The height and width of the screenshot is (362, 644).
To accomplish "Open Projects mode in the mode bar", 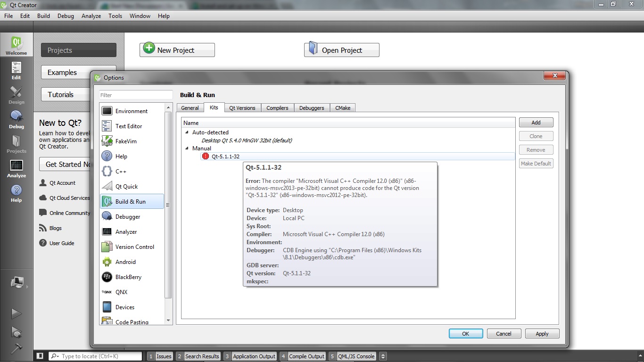I will pos(17,144).
